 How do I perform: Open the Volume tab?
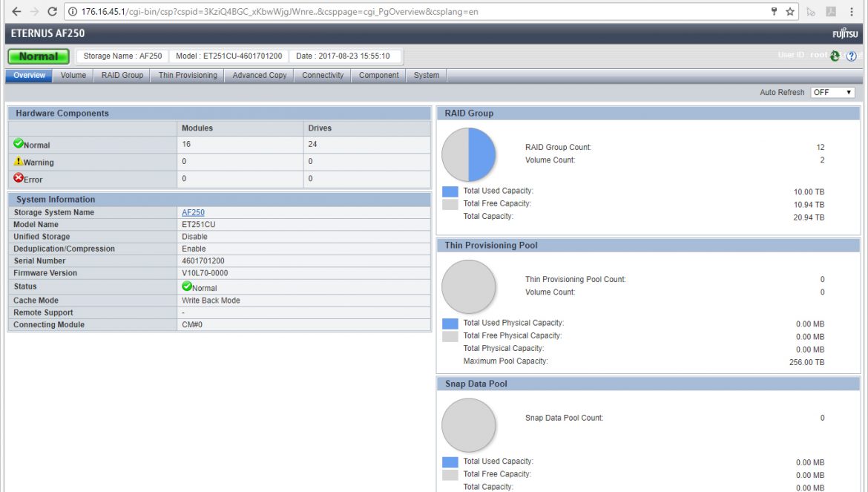click(73, 75)
